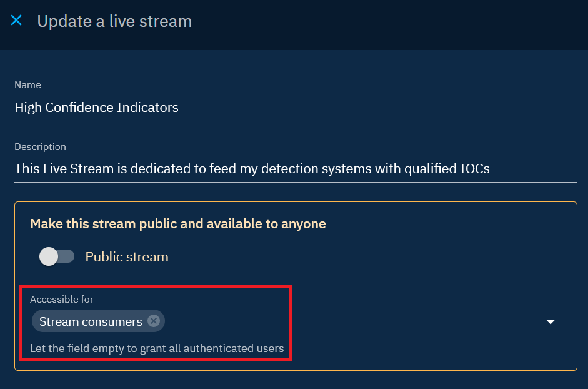Click blank space right of the name text
The height and width of the screenshot is (389, 588).
click(x=375, y=108)
